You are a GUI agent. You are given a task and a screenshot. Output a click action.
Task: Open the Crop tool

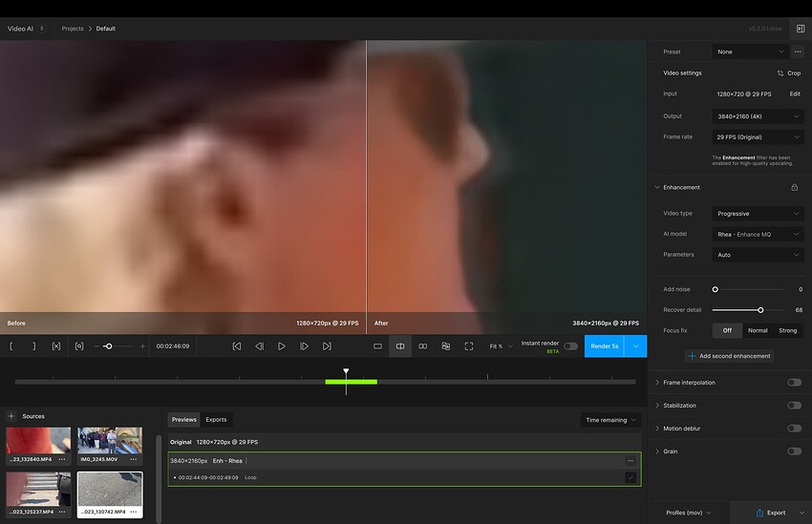coord(788,73)
